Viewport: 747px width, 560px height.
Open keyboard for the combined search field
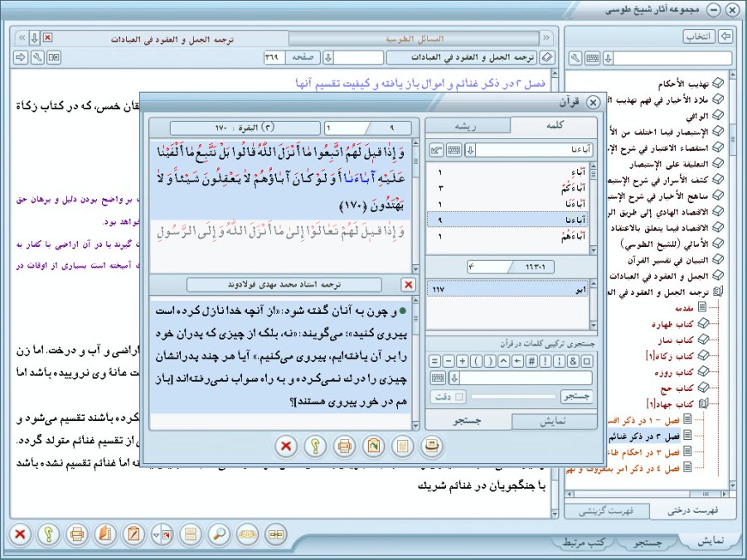click(x=438, y=378)
